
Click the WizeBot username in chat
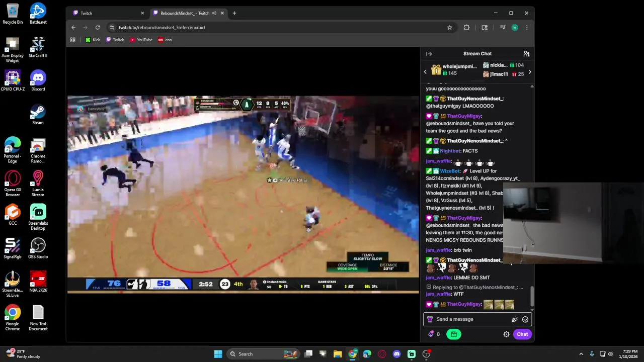(x=450, y=171)
